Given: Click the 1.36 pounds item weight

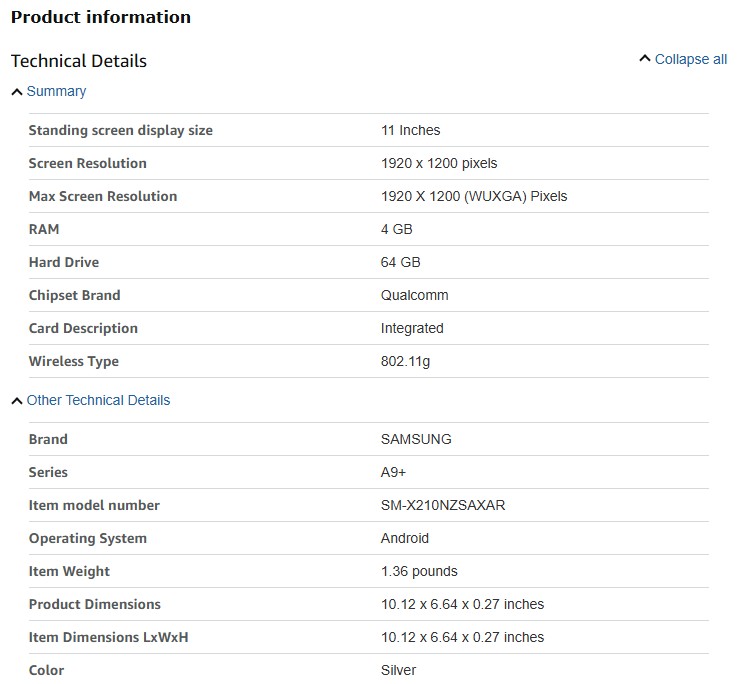Looking at the screenshot, I should [x=420, y=572].
